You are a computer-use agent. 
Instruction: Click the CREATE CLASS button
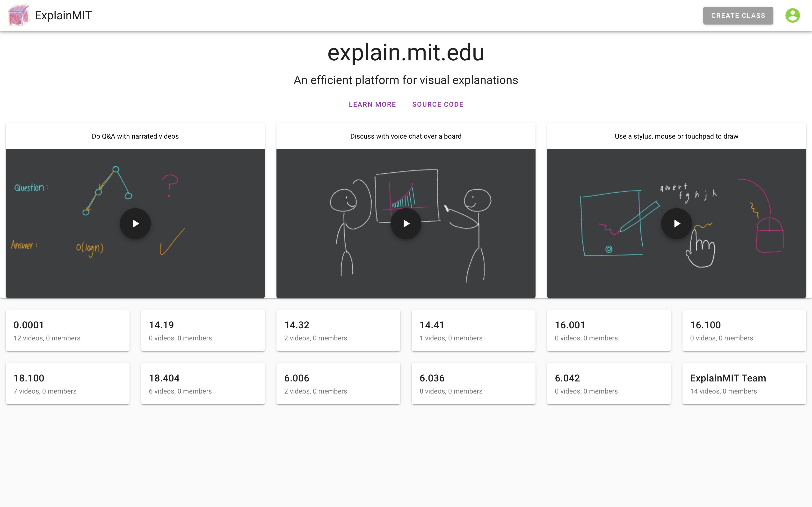(x=738, y=15)
